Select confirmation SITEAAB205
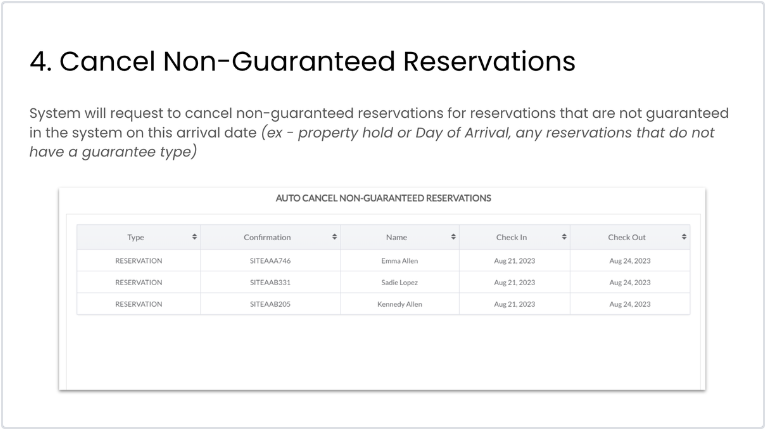This screenshot has height=432, width=767. coord(270,304)
